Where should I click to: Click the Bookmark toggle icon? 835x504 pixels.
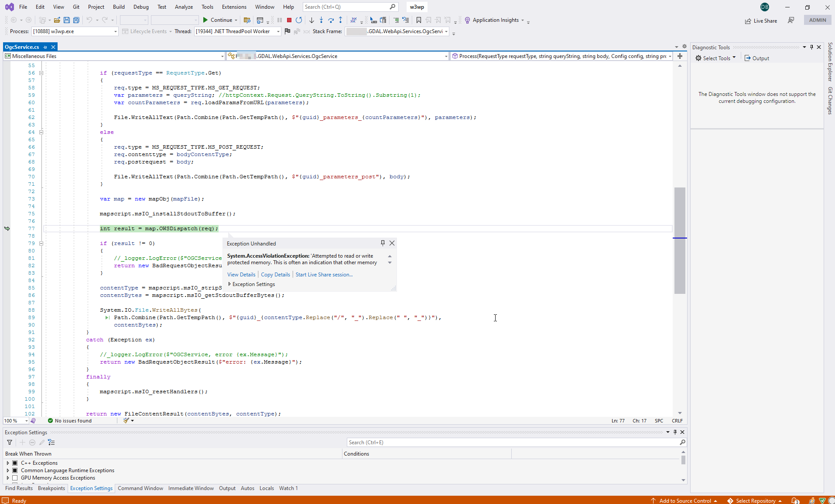[x=419, y=20]
